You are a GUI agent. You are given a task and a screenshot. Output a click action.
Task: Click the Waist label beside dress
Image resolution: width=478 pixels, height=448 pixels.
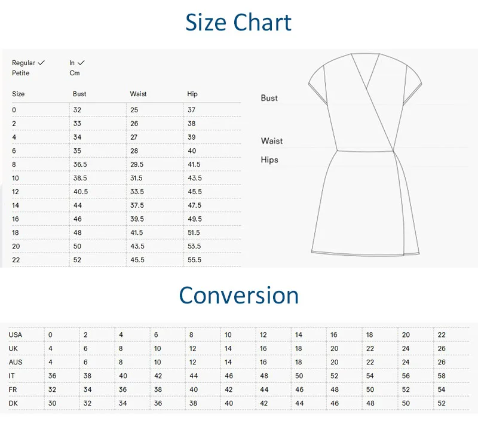pos(272,141)
